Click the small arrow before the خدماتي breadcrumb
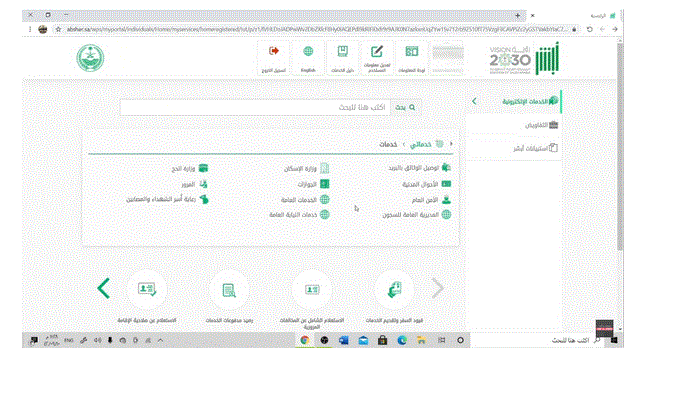681x399 pixels. click(451, 144)
